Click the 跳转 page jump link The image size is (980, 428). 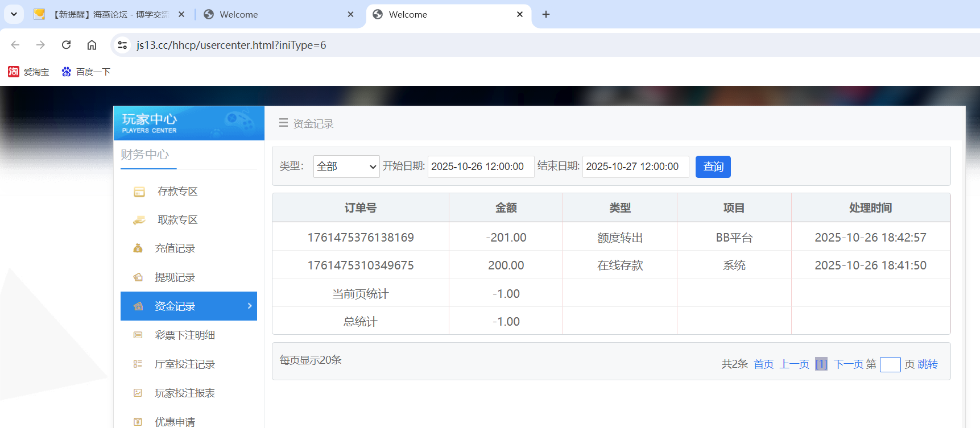(x=928, y=364)
